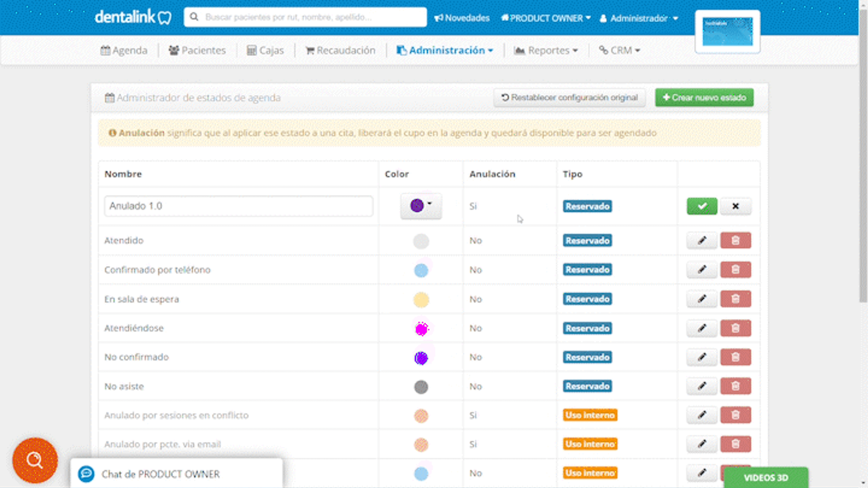Delete the No asiste status
This screenshot has height=488, width=868.
(736, 386)
